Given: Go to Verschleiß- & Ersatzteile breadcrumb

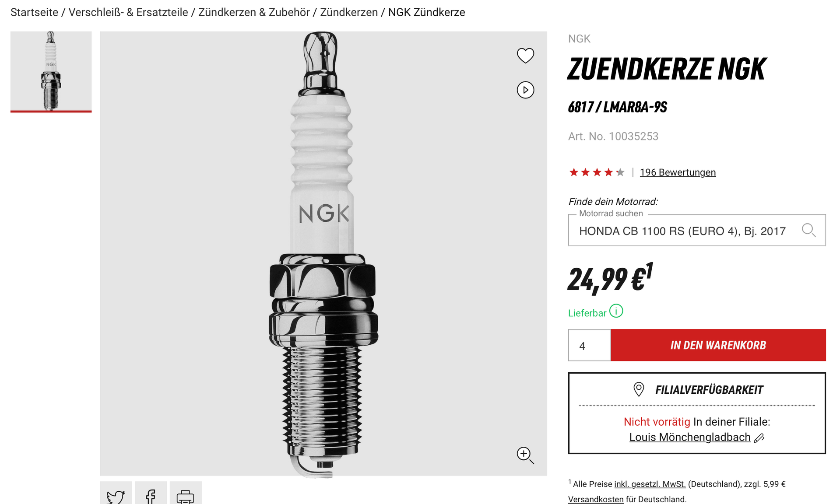Looking at the screenshot, I should (128, 12).
